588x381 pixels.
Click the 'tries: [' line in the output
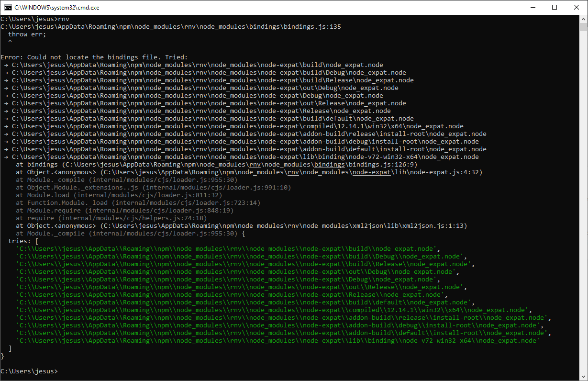pos(22,241)
